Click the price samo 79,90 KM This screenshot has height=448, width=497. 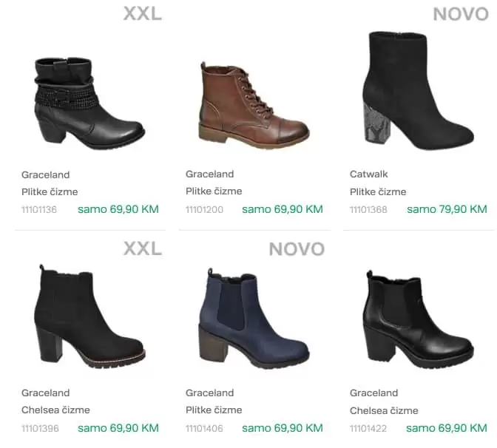point(447,209)
